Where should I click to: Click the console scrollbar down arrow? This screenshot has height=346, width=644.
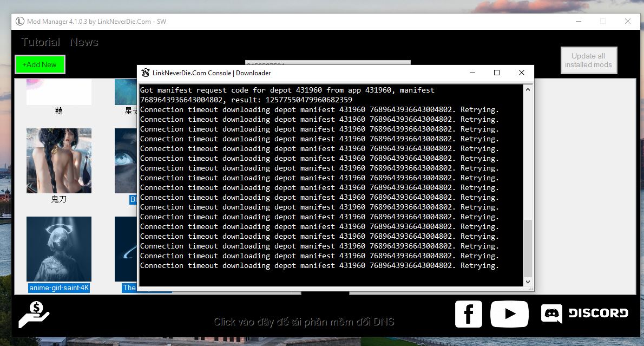[528, 282]
